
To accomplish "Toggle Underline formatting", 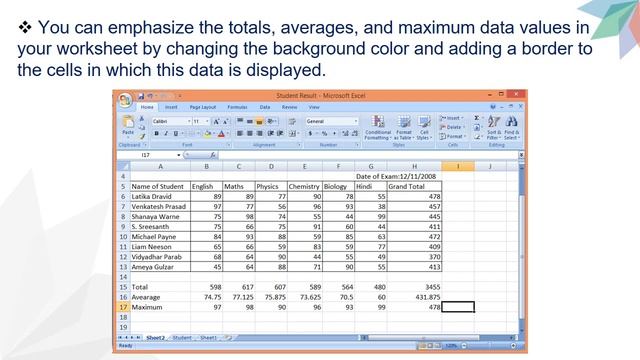I will 176,133.
